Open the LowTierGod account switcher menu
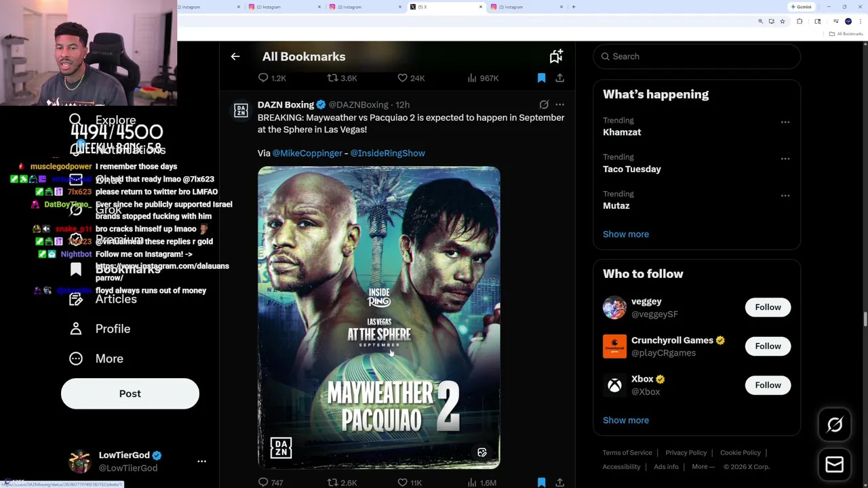This screenshot has height=488, width=868. [x=201, y=461]
